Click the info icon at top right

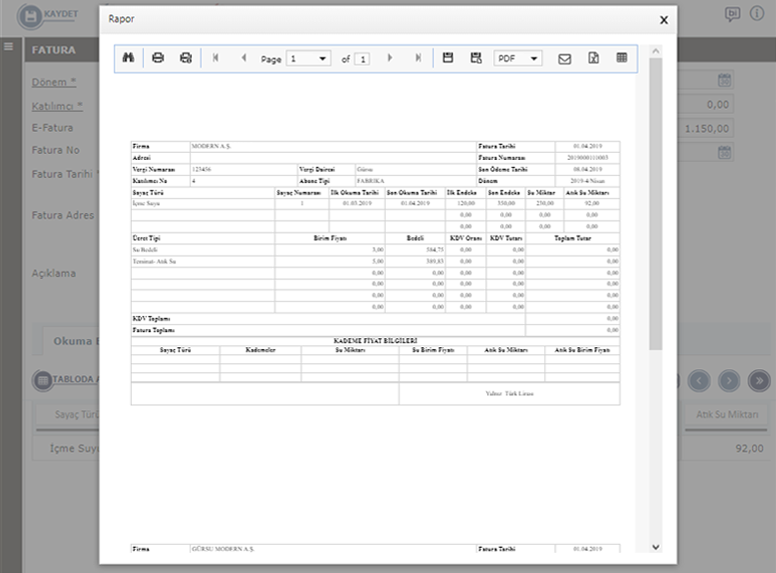coord(757,14)
